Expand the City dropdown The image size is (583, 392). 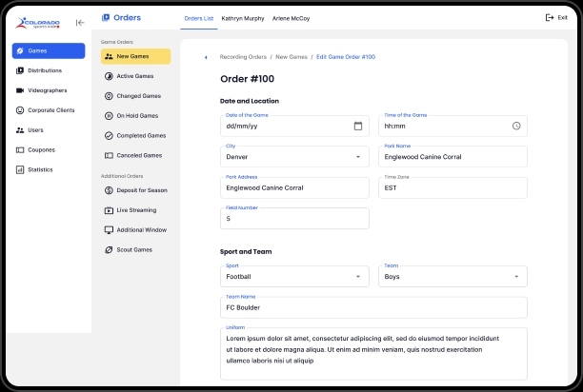click(358, 157)
